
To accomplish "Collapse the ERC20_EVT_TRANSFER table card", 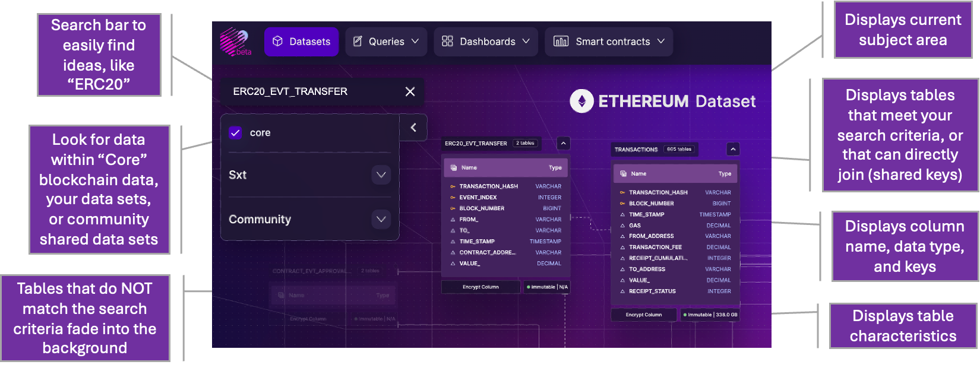I will [x=563, y=143].
